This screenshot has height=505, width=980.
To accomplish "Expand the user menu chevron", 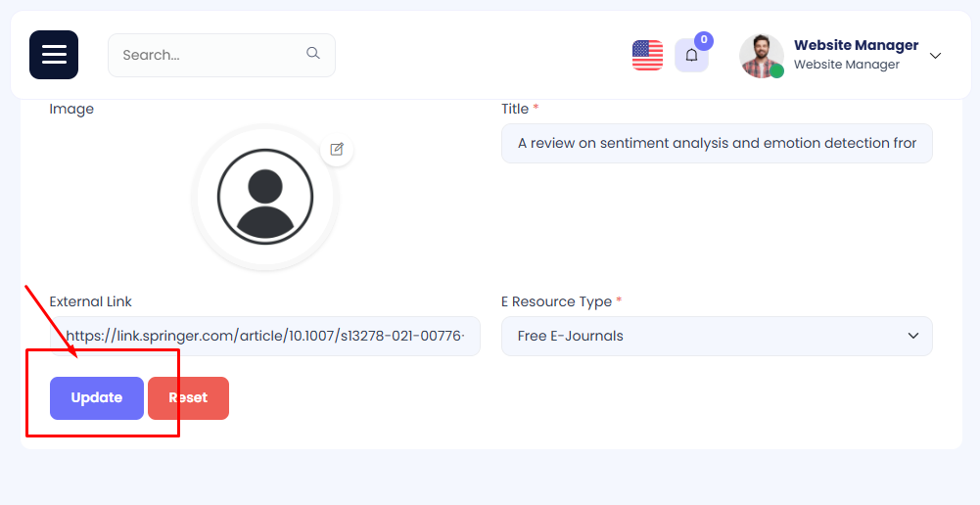I will point(935,56).
